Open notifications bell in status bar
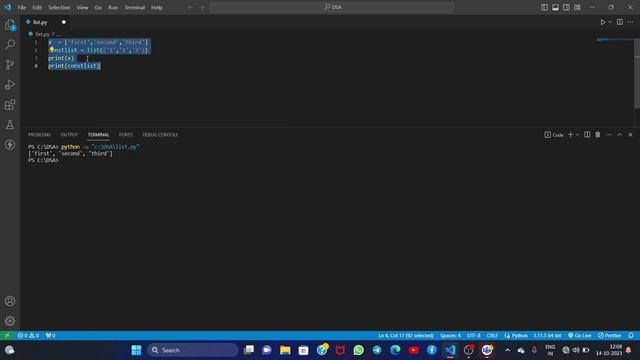 631,336
